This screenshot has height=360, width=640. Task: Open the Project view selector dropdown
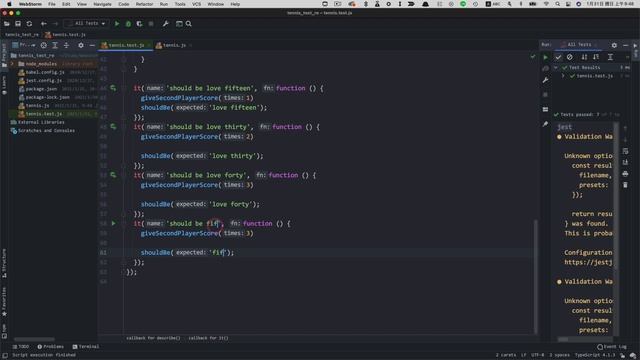[x=24, y=45]
